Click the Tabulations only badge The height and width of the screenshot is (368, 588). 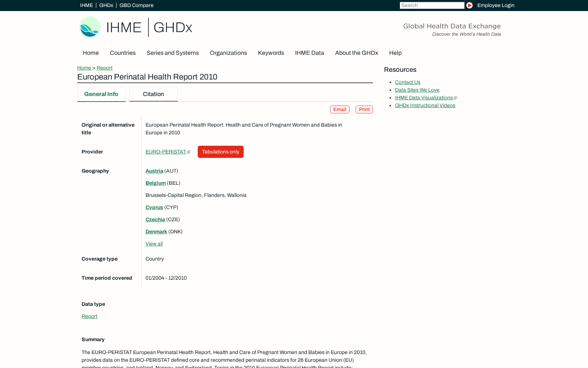coord(220,152)
